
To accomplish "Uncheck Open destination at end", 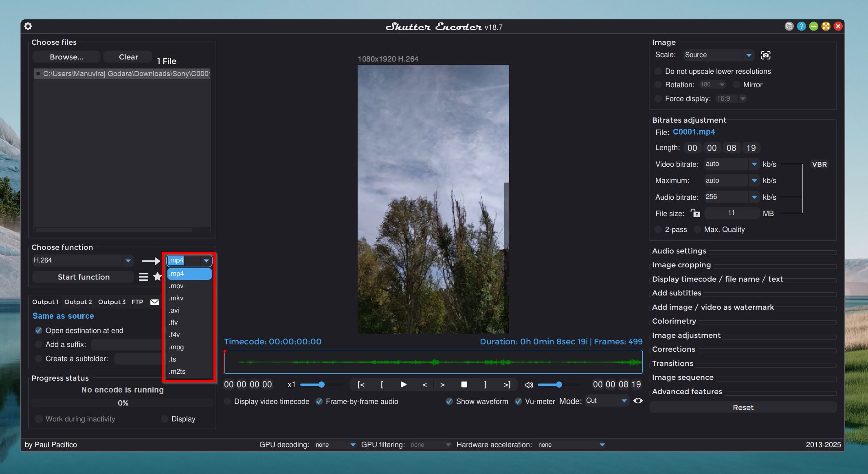I will [x=39, y=331].
